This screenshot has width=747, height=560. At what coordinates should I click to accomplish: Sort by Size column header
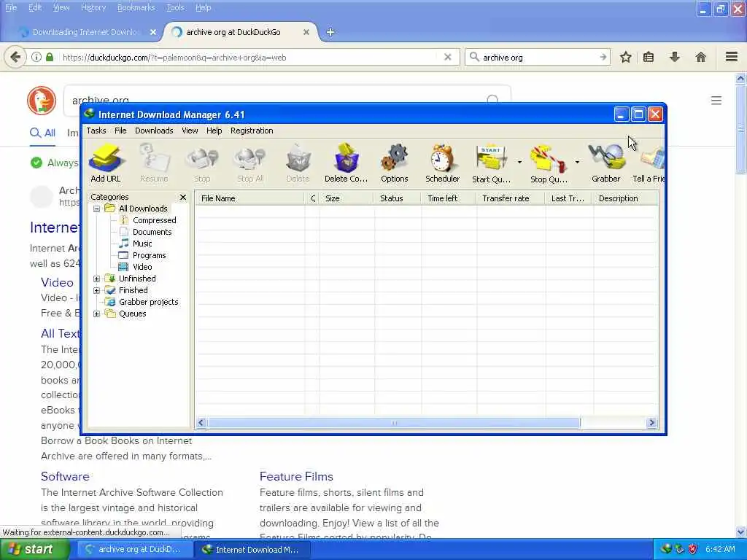click(347, 198)
